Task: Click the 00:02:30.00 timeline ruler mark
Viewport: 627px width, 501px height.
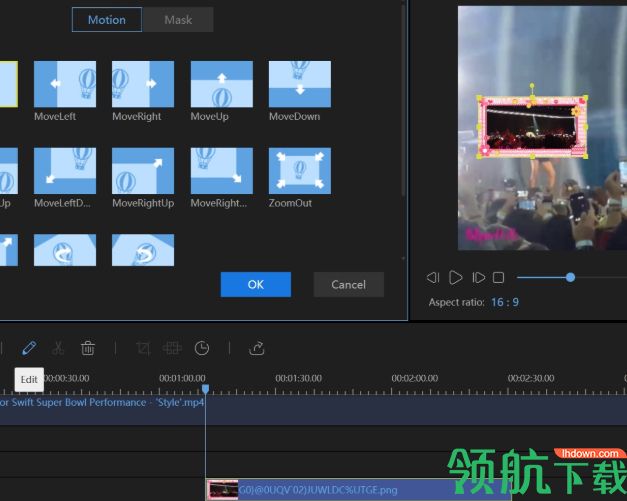Action: pos(531,378)
